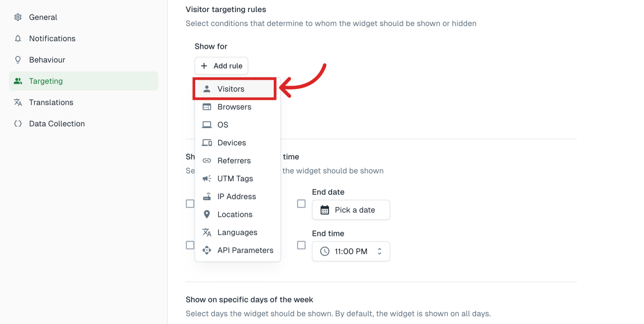Open the Add rule dropdown
Screen dimensions: 644x324
[221, 66]
